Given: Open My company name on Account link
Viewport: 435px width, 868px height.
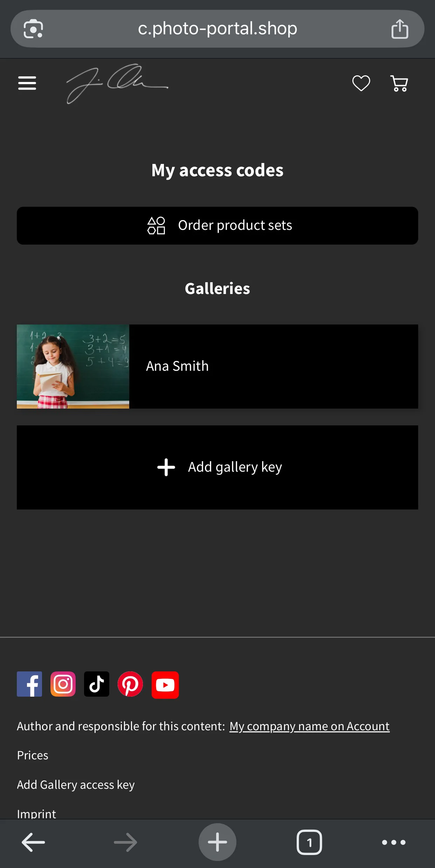Looking at the screenshot, I should (309, 726).
